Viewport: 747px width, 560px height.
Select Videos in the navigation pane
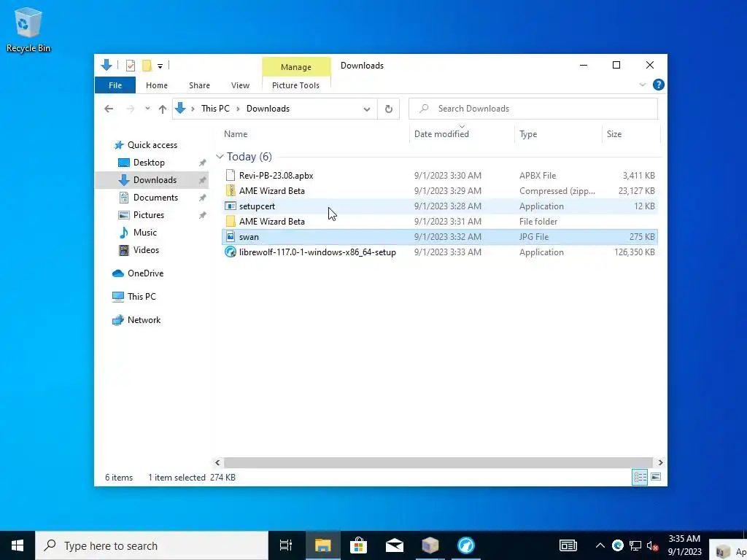[146, 250]
